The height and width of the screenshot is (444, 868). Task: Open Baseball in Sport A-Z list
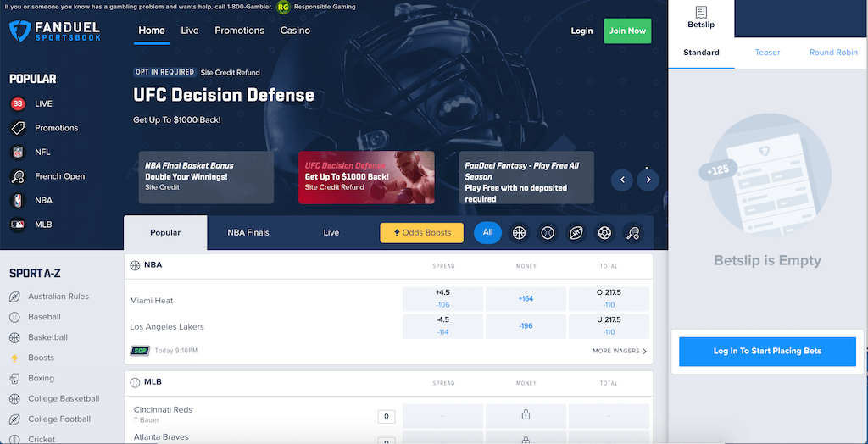(x=44, y=317)
